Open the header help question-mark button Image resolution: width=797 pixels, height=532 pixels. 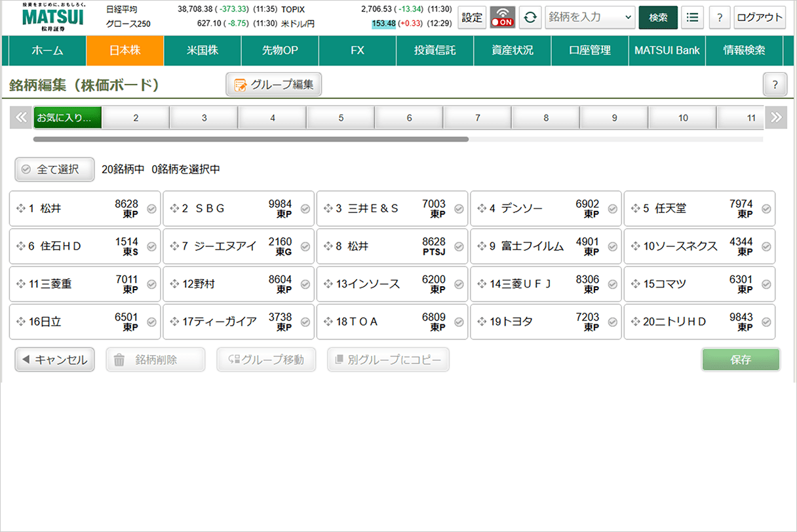click(720, 18)
